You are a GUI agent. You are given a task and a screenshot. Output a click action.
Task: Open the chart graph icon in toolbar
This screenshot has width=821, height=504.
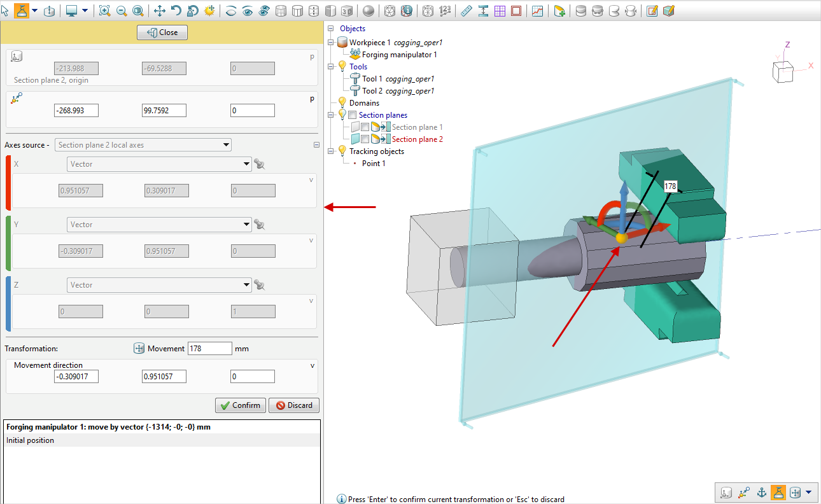[x=538, y=11]
